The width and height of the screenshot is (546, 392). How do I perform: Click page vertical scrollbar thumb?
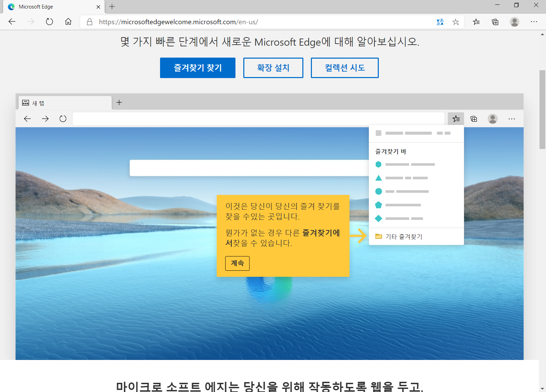click(x=542, y=109)
